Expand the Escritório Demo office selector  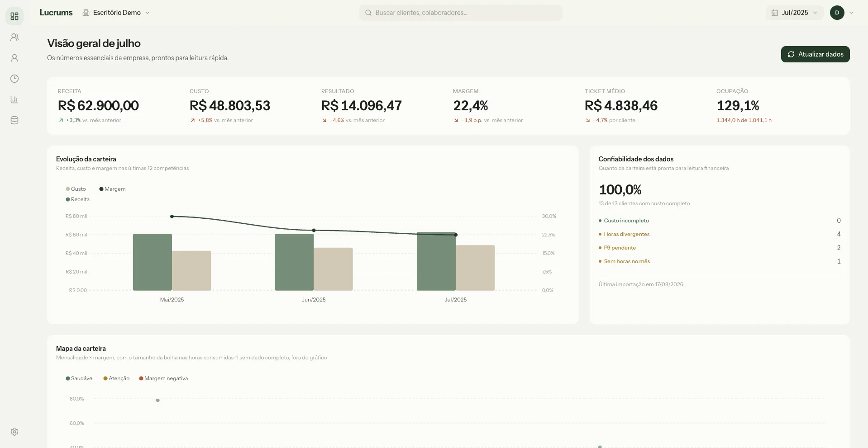pyautogui.click(x=116, y=13)
